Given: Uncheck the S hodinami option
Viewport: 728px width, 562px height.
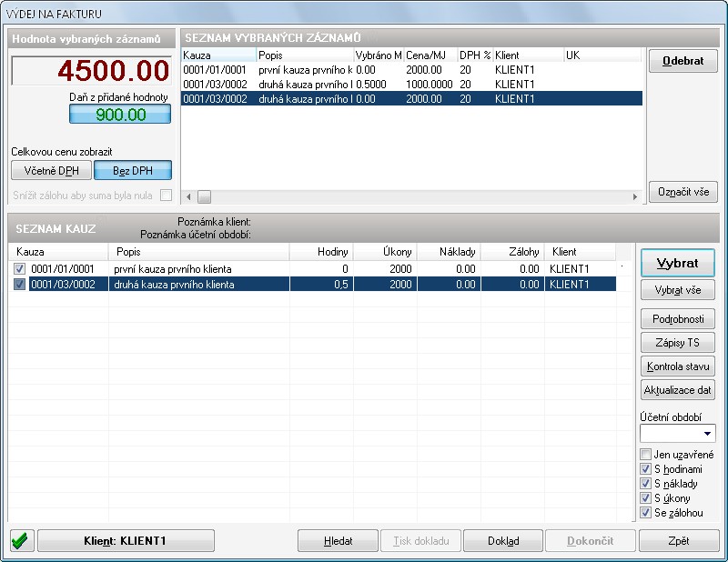Looking at the screenshot, I should click(x=645, y=468).
